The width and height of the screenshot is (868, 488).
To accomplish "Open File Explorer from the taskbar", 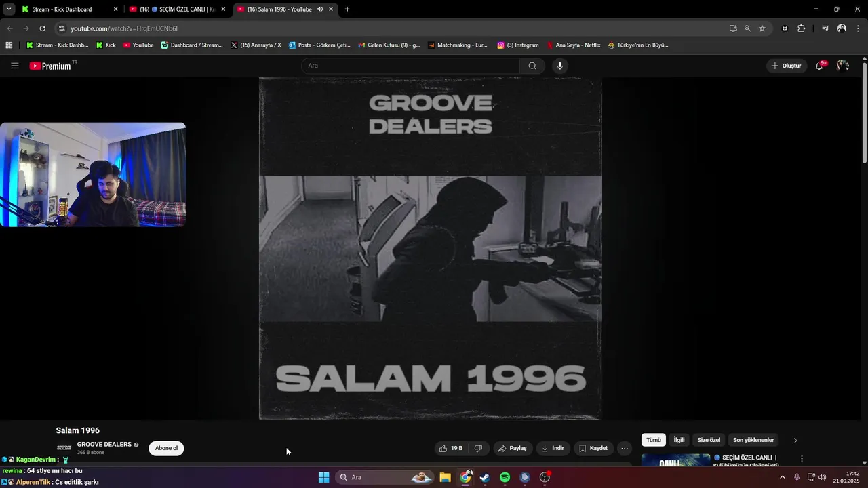I will click(x=445, y=477).
